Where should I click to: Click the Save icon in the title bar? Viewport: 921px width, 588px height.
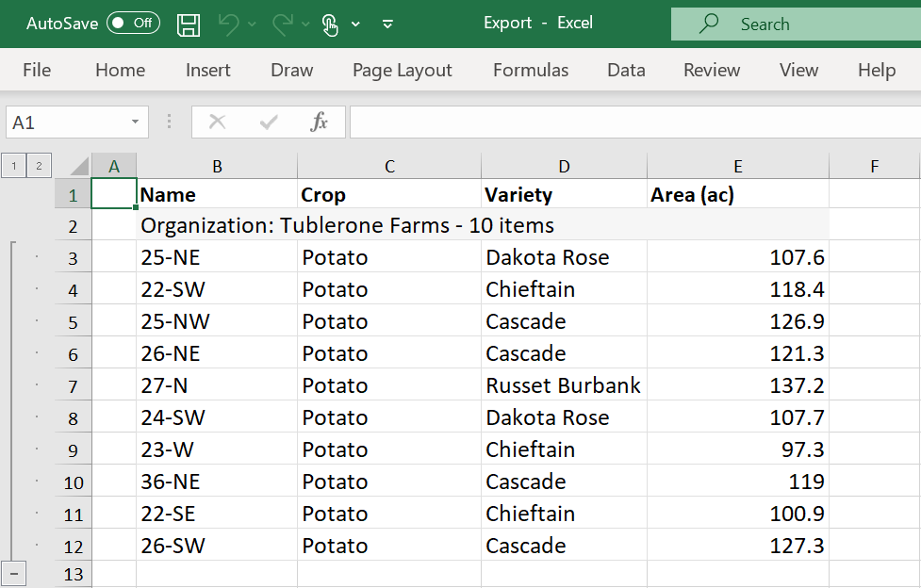click(189, 24)
